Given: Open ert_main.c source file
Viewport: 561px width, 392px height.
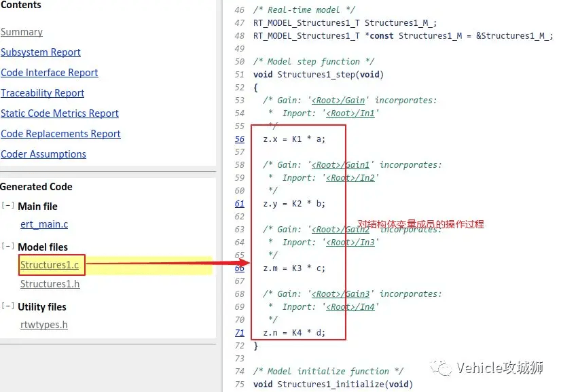Looking at the screenshot, I should [x=44, y=224].
